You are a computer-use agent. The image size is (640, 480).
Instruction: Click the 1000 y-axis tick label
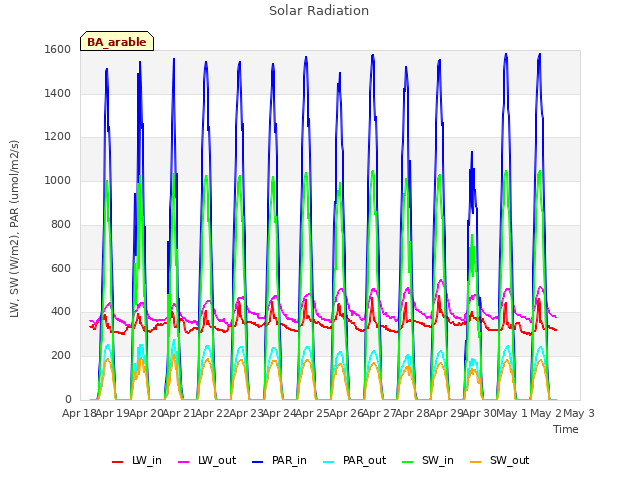pos(58,180)
